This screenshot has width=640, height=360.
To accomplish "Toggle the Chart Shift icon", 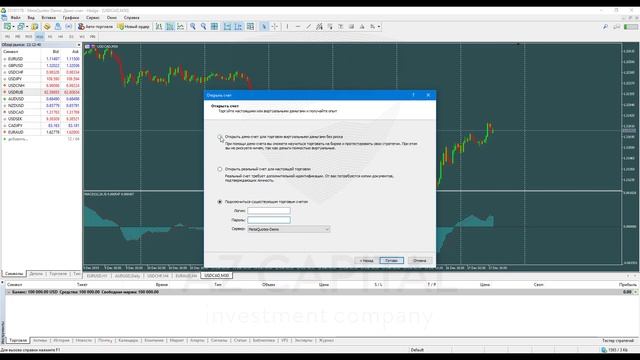I will click(x=238, y=27).
